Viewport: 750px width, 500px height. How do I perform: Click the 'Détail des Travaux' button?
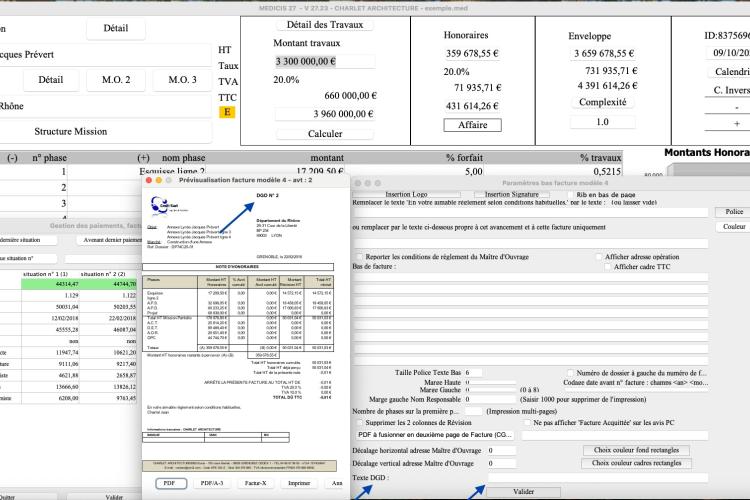(x=325, y=25)
